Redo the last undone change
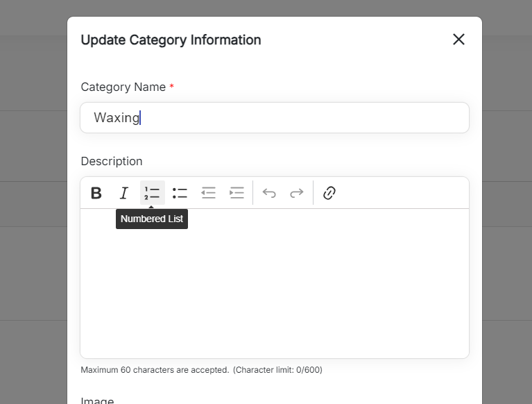Screen dimensions: 532x404 click(x=297, y=193)
